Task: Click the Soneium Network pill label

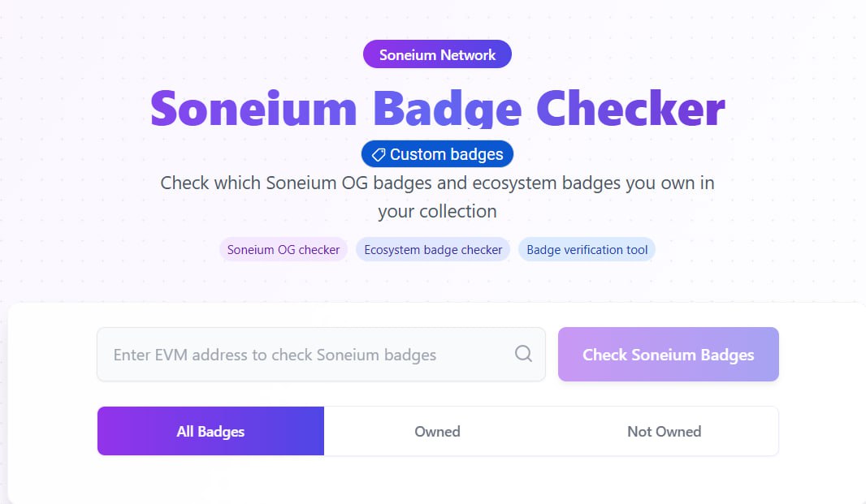Action: point(437,54)
